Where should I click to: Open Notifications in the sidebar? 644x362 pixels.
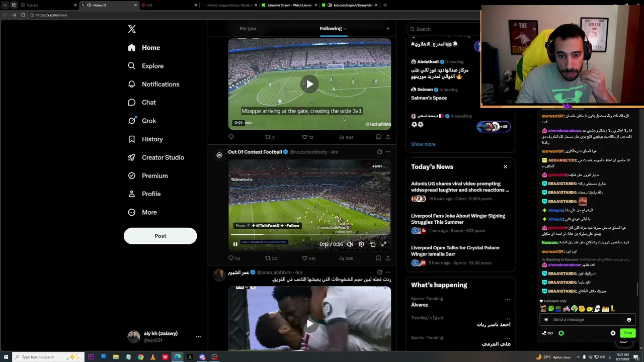[153, 84]
